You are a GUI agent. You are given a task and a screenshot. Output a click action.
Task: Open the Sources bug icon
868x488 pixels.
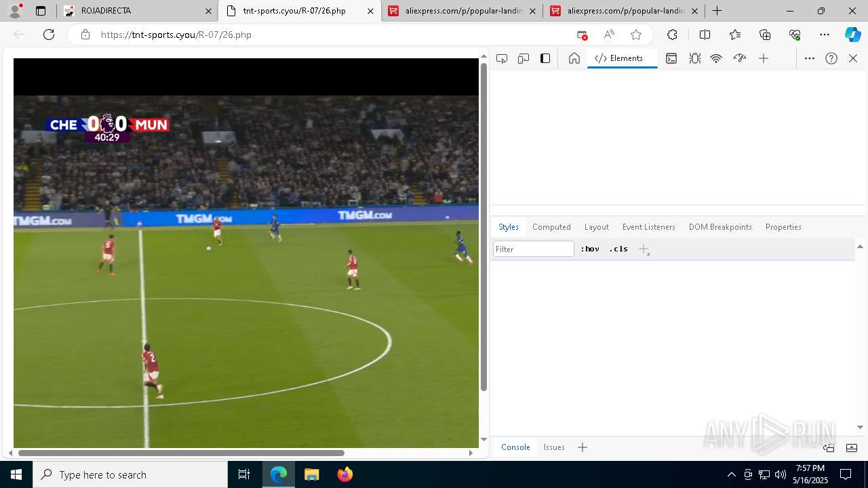[x=695, y=58]
